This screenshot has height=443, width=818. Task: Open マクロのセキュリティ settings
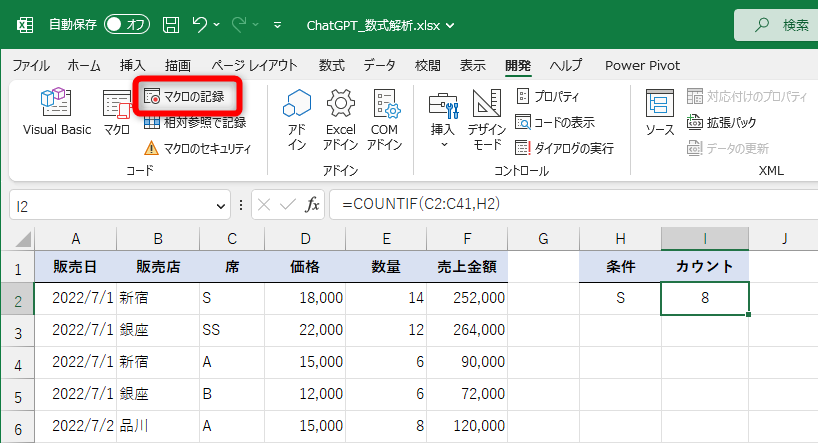pos(197,149)
